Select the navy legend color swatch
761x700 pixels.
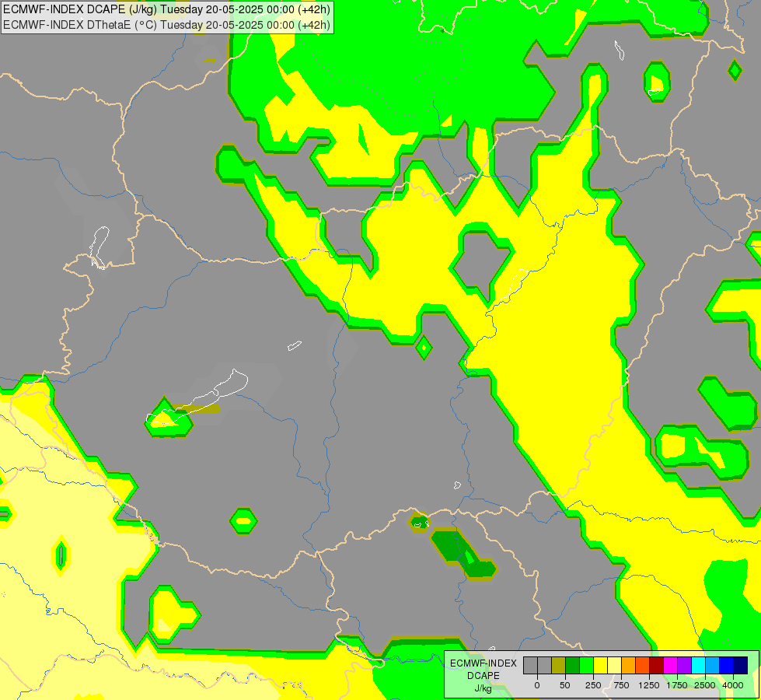(x=741, y=665)
